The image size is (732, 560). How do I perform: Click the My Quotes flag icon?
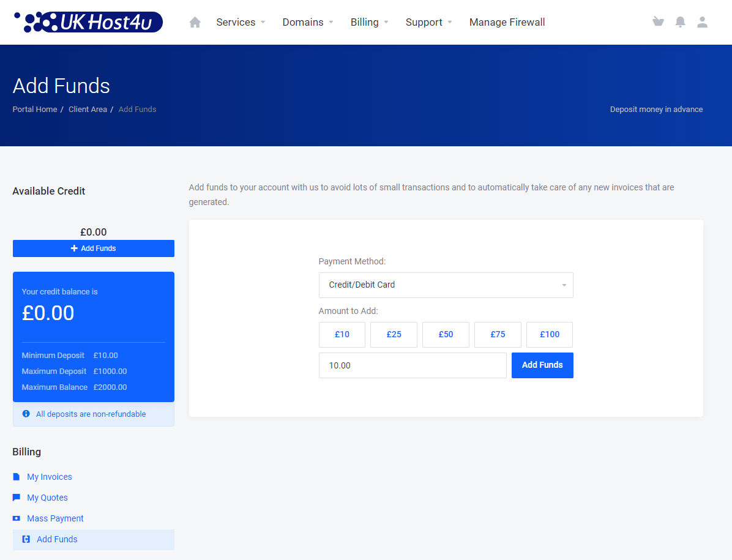click(x=16, y=497)
